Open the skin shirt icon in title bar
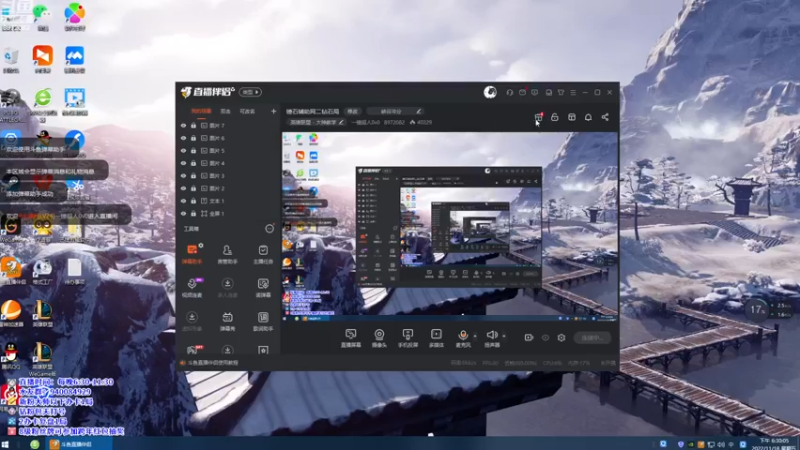This screenshot has width=800, height=450. pos(561,92)
